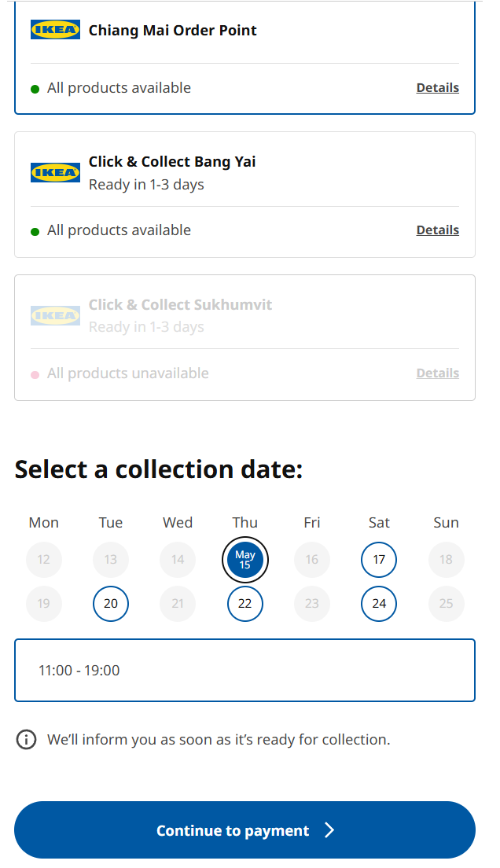Screen dimensions: 500x868
Task: Click arrow chevron on Continue to payment
Action: [x=329, y=829]
